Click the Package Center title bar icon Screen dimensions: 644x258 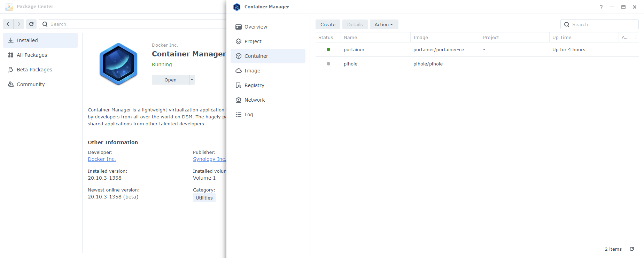[9, 7]
